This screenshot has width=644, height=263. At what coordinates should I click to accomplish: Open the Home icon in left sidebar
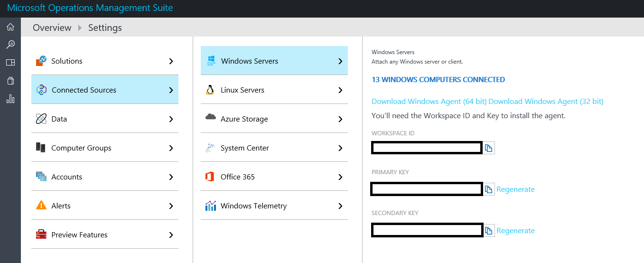(10, 27)
